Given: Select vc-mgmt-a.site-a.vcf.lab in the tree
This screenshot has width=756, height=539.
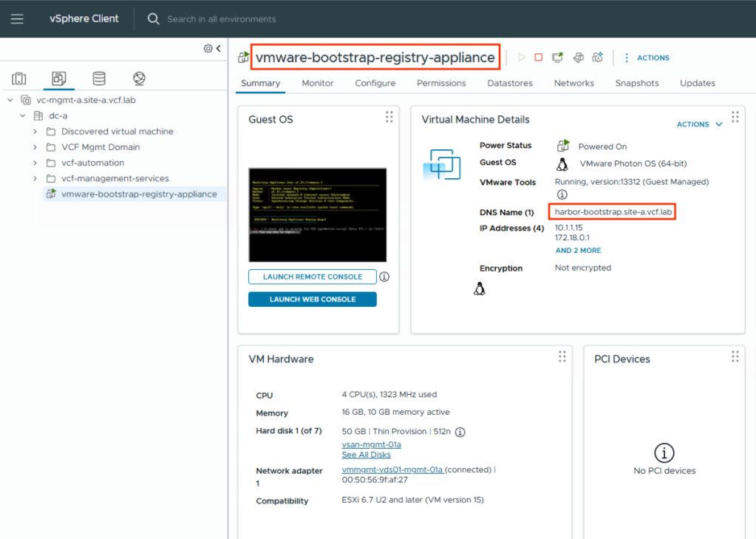Looking at the screenshot, I should click(86, 100).
